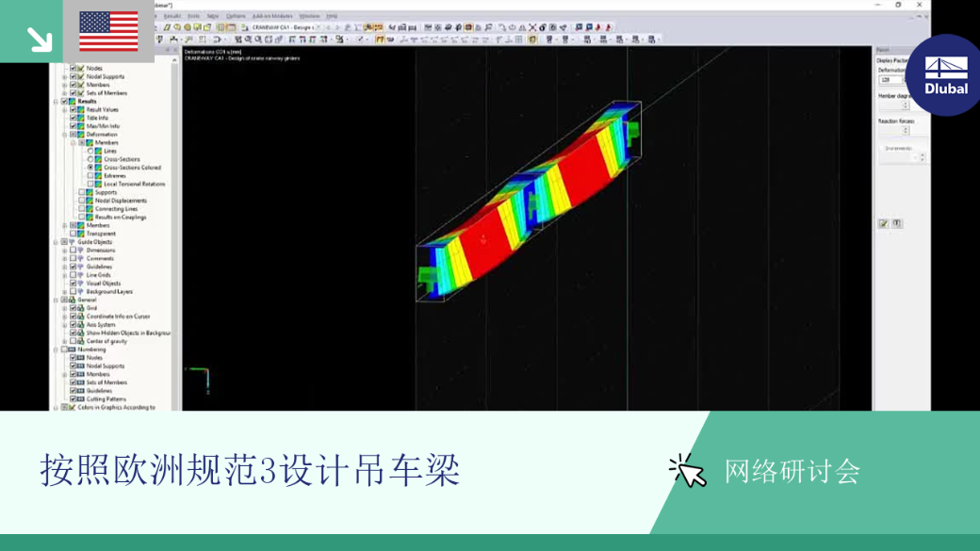This screenshot has height=551, width=980.
Task: Select the Lines deformation radio option
Action: click(90, 152)
